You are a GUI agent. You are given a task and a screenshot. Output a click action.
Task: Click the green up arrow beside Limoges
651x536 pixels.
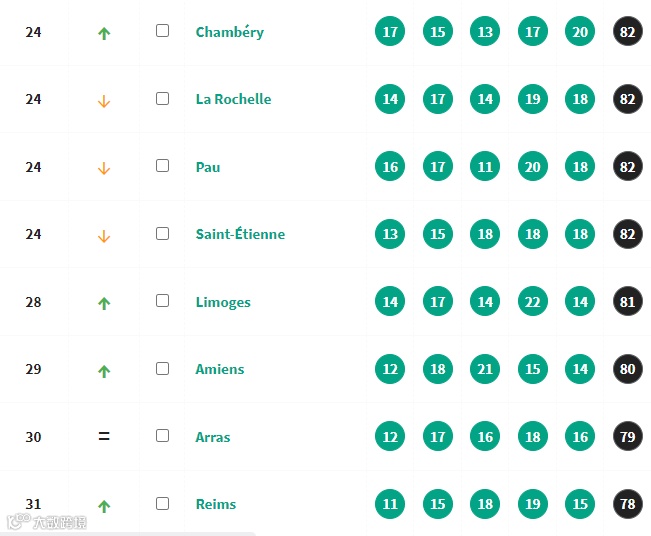104,303
